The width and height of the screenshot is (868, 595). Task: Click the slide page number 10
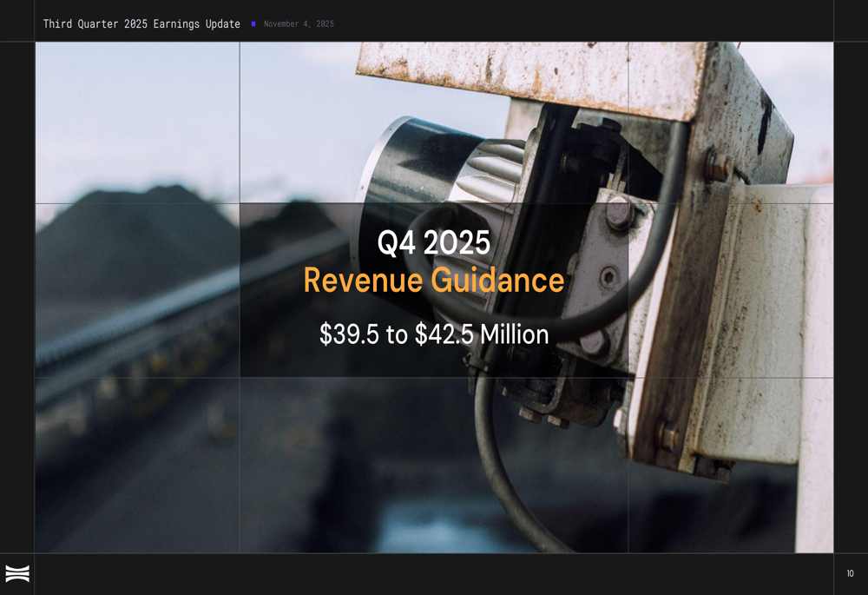tap(851, 573)
